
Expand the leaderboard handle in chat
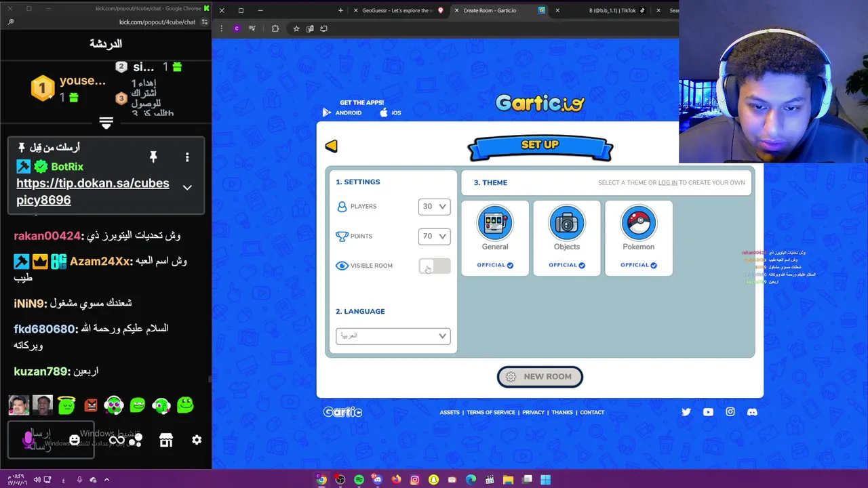point(106,123)
